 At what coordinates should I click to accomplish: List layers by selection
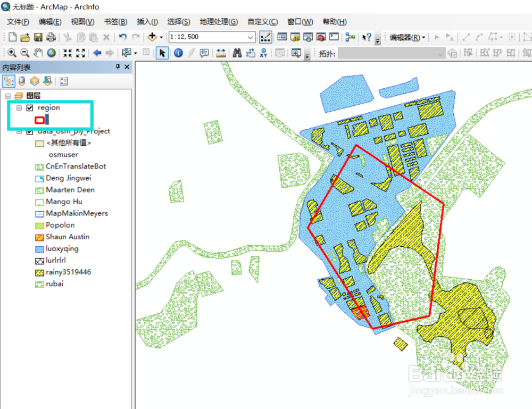(x=47, y=81)
